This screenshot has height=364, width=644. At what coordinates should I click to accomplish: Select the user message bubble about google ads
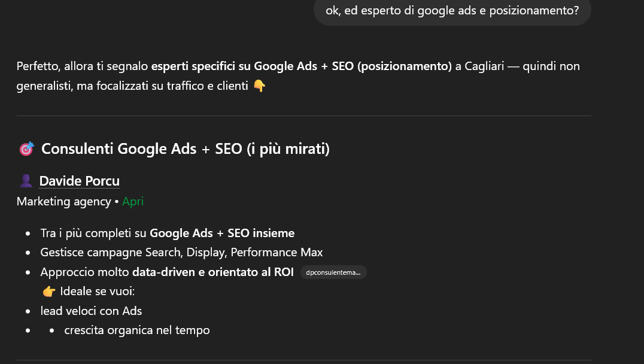coord(452,10)
